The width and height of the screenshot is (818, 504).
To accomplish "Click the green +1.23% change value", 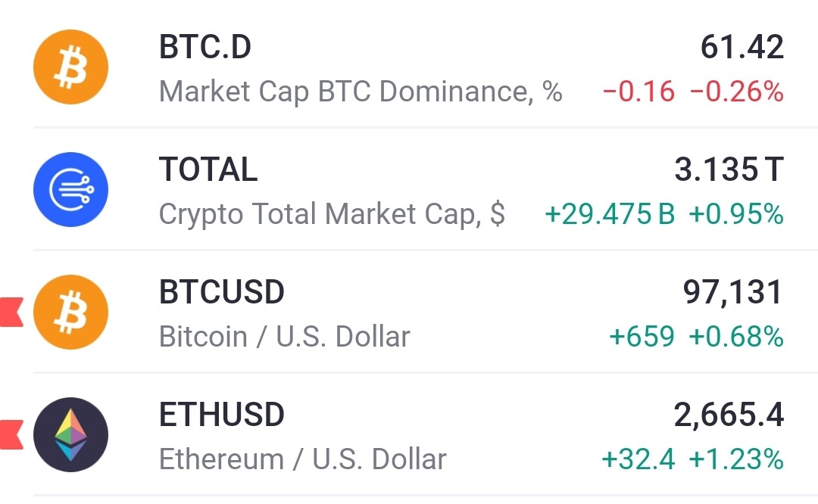I will click(736, 459).
